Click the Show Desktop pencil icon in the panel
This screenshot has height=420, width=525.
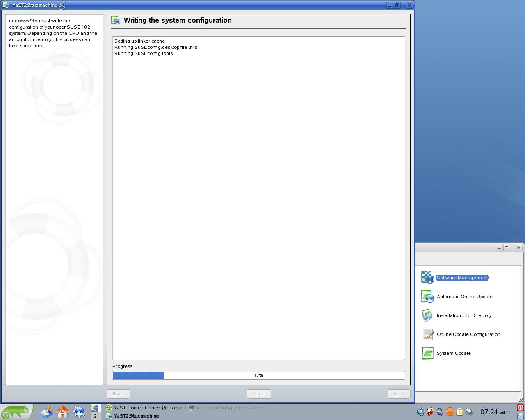pyautogui.click(x=46, y=411)
